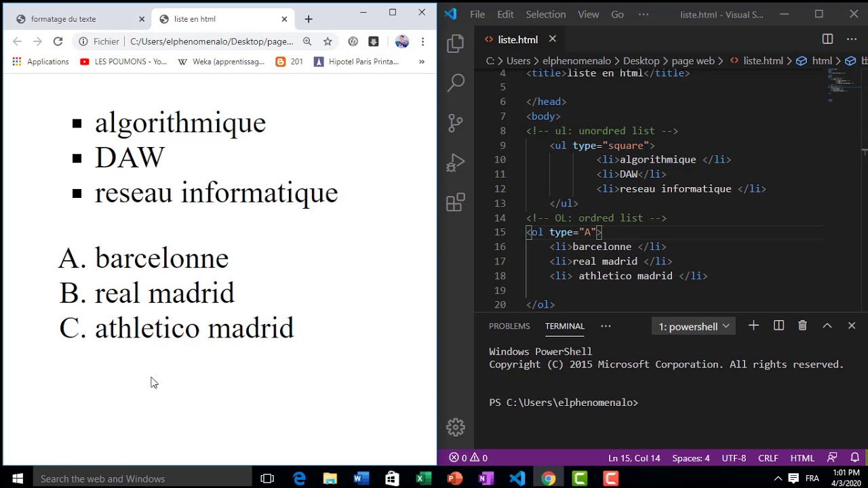
Task: Open the Applications bookmark
Action: point(41,62)
